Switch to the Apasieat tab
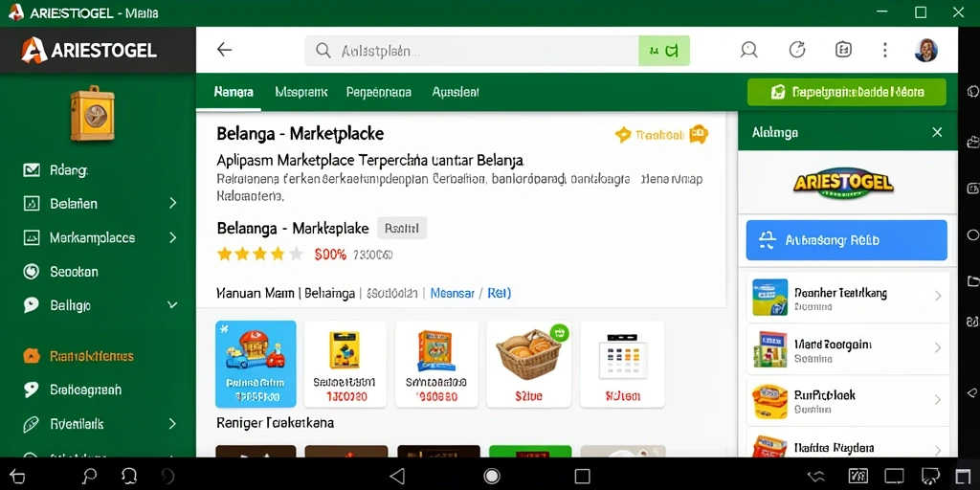This screenshot has height=490, width=980. pos(456,92)
